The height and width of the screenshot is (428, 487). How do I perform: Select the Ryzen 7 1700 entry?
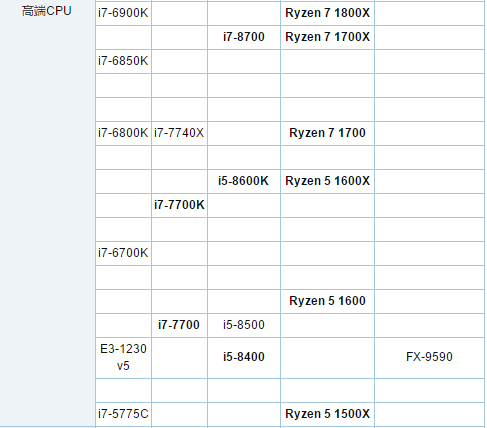327,133
